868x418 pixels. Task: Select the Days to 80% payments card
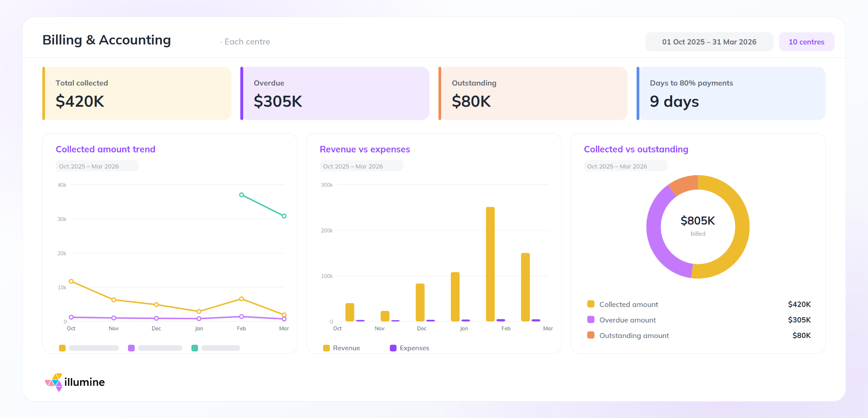pyautogui.click(x=731, y=93)
